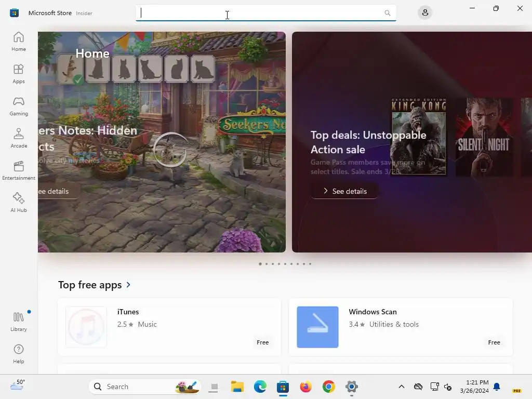Open the clock showing 1:21 PM
The height and width of the screenshot is (399, 532).
pyautogui.click(x=474, y=387)
